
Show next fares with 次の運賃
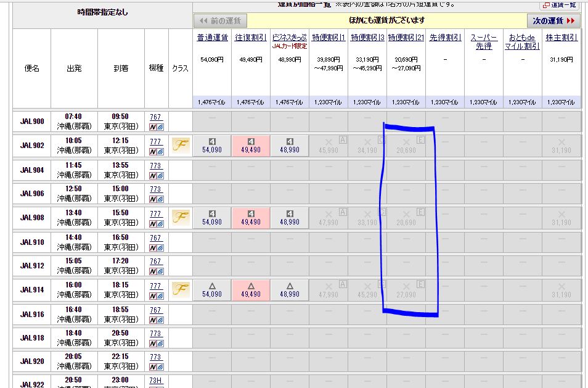553,20
